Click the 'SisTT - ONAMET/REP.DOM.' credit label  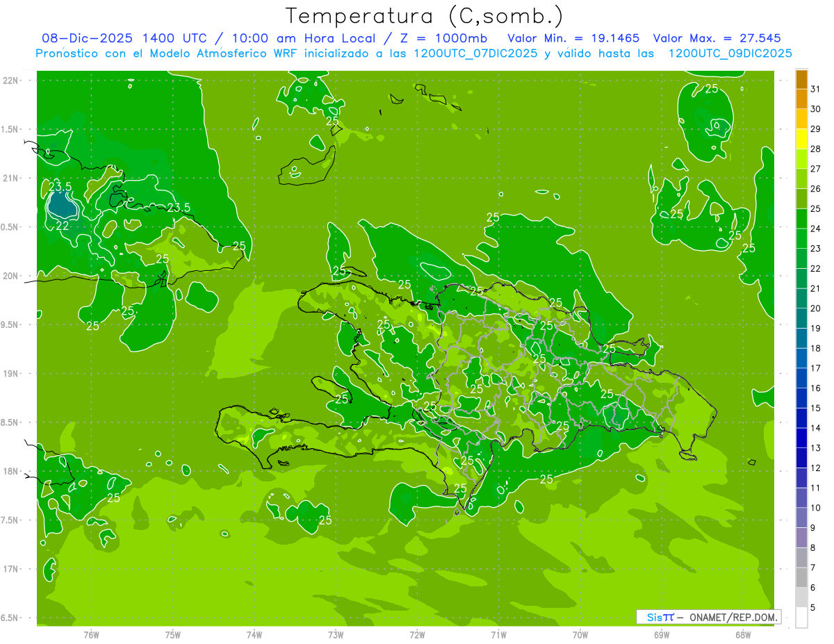pos(709,617)
